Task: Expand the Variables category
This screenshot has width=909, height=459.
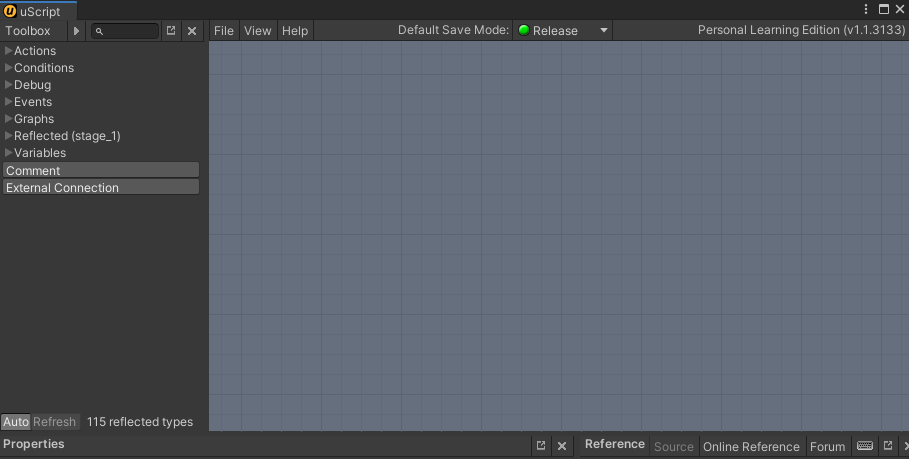Action: (9, 153)
